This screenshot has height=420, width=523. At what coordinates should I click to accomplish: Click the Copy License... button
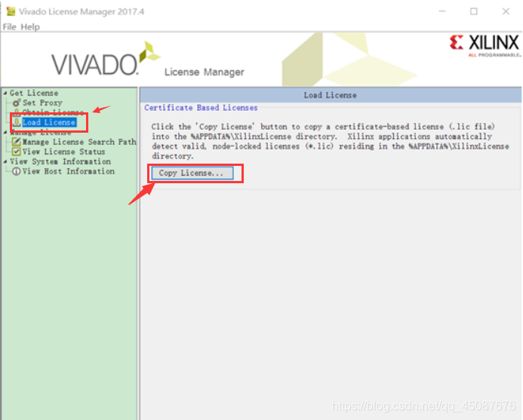point(192,173)
